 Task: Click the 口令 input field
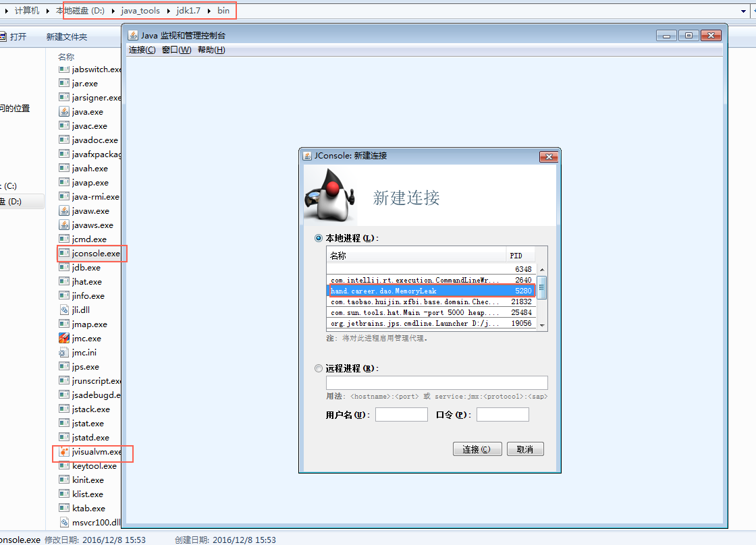[503, 414]
